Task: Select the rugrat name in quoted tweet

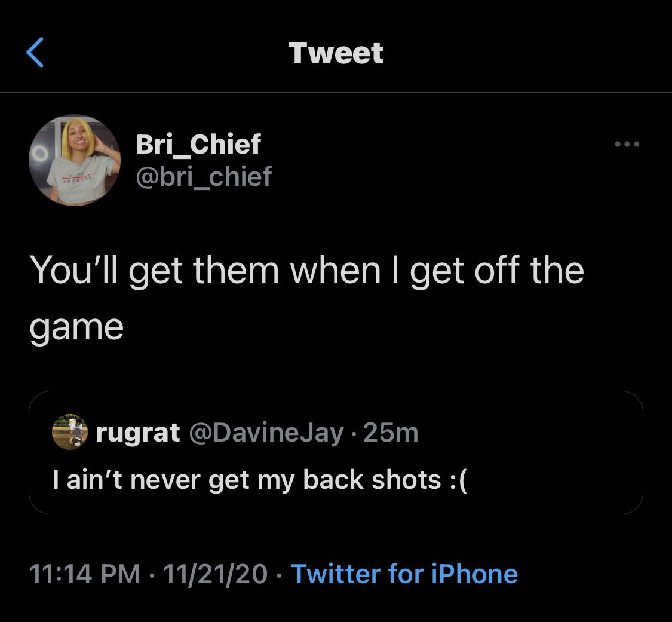Action: [x=138, y=432]
